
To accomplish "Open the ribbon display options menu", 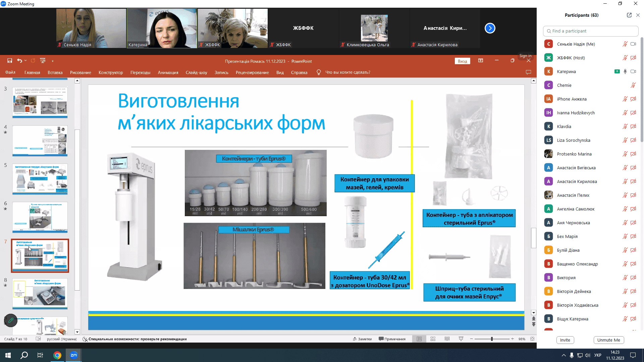I will 481,61.
